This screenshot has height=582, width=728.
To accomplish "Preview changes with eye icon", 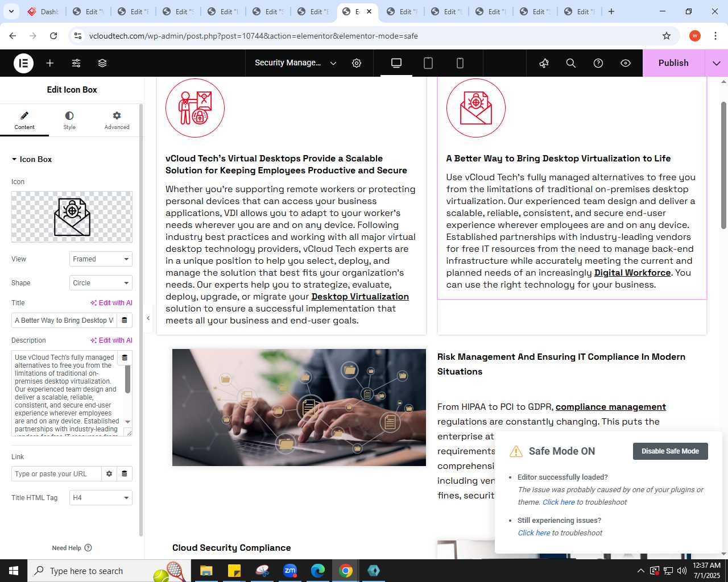I will (x=626, y=63).
